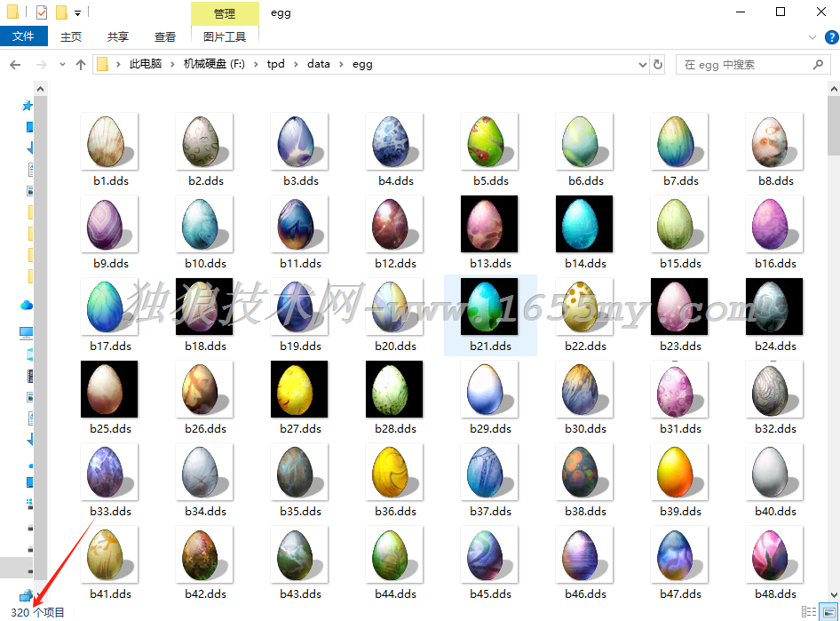Select the OneDrive cloud icon in sidebar
Image resolution: width=840 pixels, height=621 pixels.
click(x=27, y=305)
